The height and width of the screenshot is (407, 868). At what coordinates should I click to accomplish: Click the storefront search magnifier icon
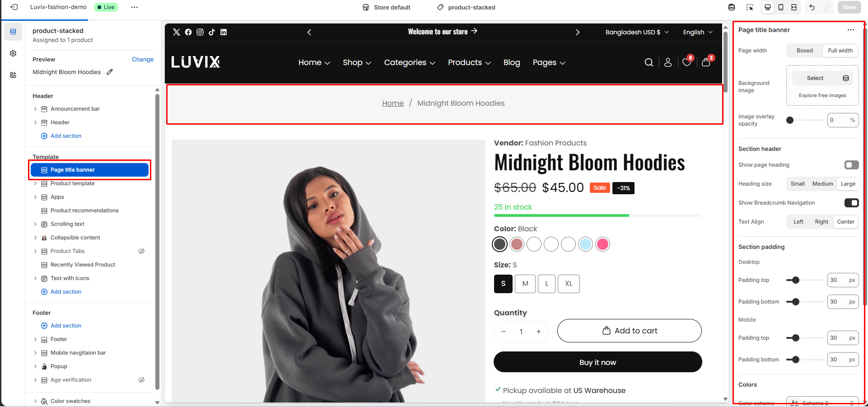[649, 62]
